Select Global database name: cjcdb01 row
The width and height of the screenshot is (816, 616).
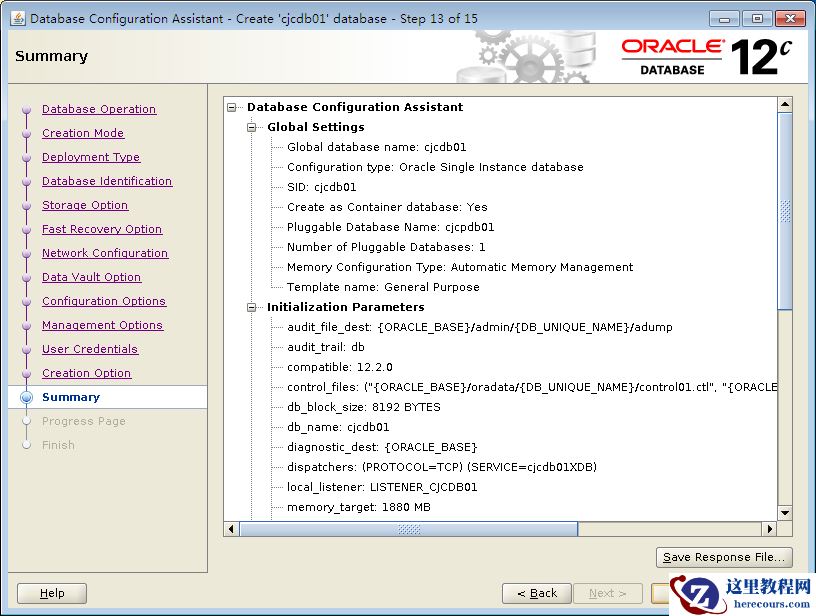[377, 147]
